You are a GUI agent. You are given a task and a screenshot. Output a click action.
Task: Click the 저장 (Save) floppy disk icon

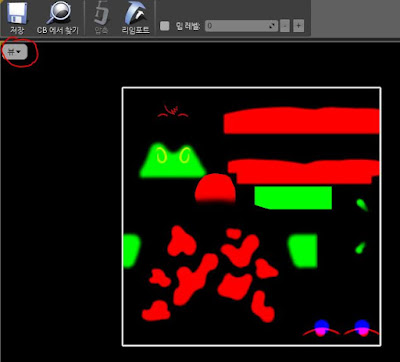17,13
